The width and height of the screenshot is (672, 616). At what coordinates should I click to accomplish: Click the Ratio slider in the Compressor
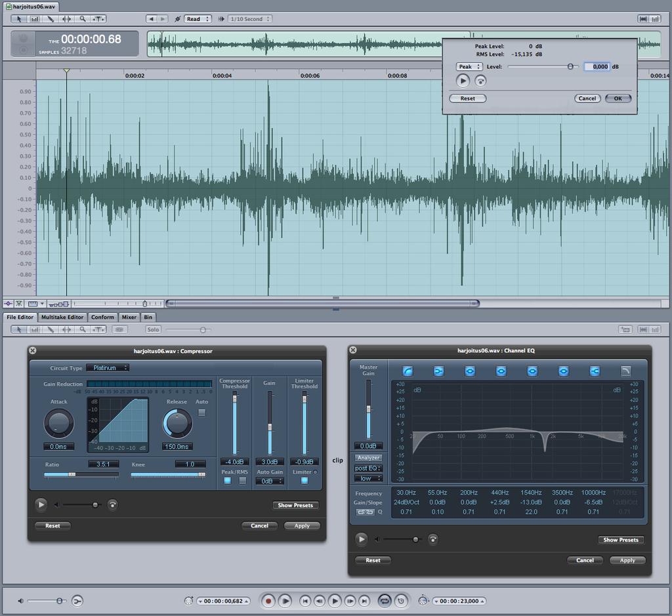(81, 474)
